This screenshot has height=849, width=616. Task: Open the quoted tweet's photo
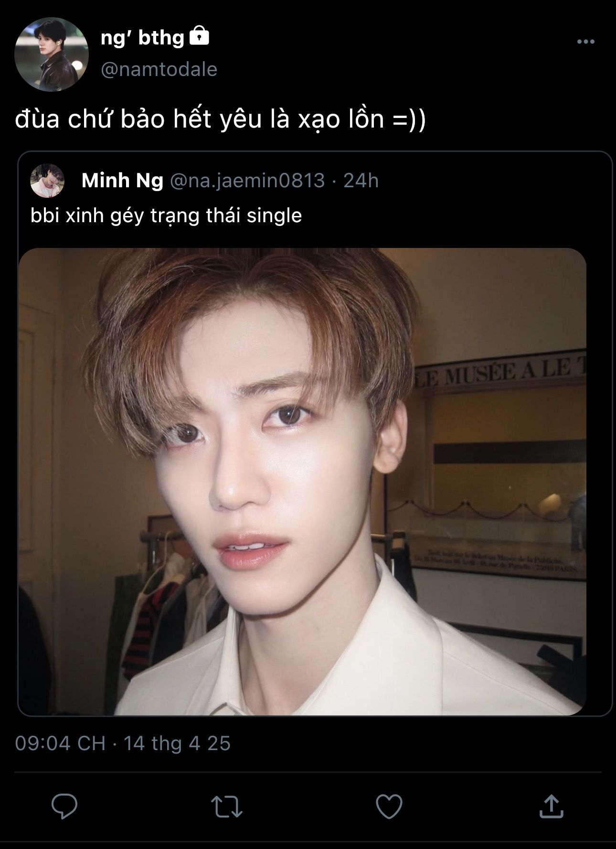click(302, 481)
